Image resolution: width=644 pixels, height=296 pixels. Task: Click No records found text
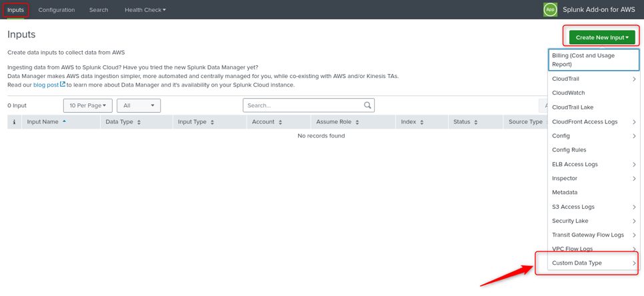[x=321, y=135]
